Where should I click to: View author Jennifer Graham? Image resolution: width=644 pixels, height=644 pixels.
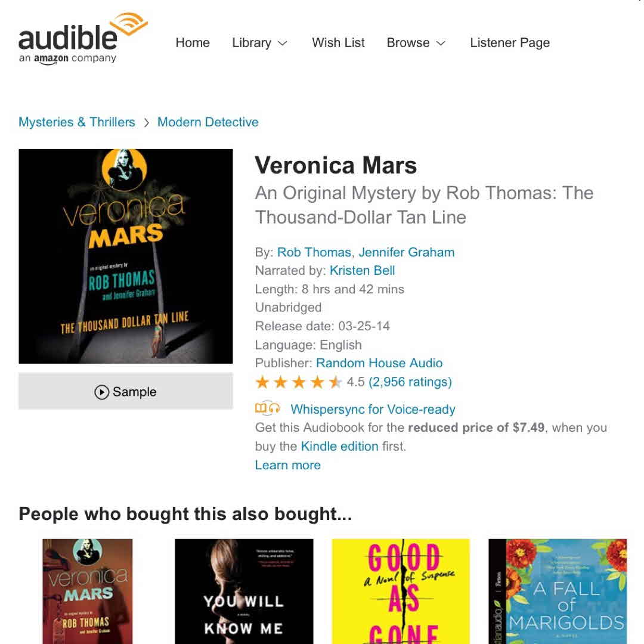click(407, 252)
